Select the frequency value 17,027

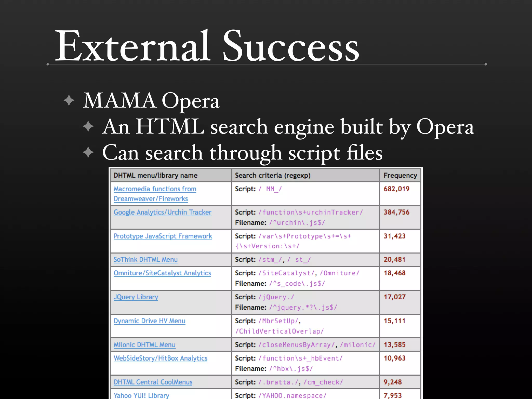[x=395, y=297]
